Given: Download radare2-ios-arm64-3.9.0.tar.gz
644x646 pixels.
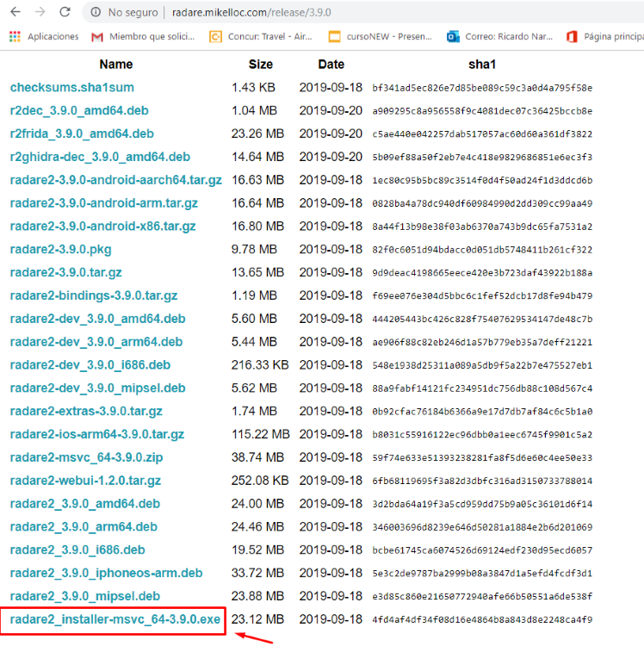Looking at the screenshot, I should pos(97,434).
